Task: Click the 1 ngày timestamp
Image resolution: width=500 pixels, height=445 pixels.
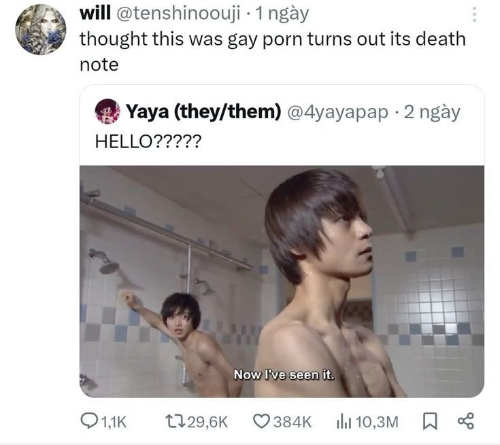Action: (x=282, y=14)
